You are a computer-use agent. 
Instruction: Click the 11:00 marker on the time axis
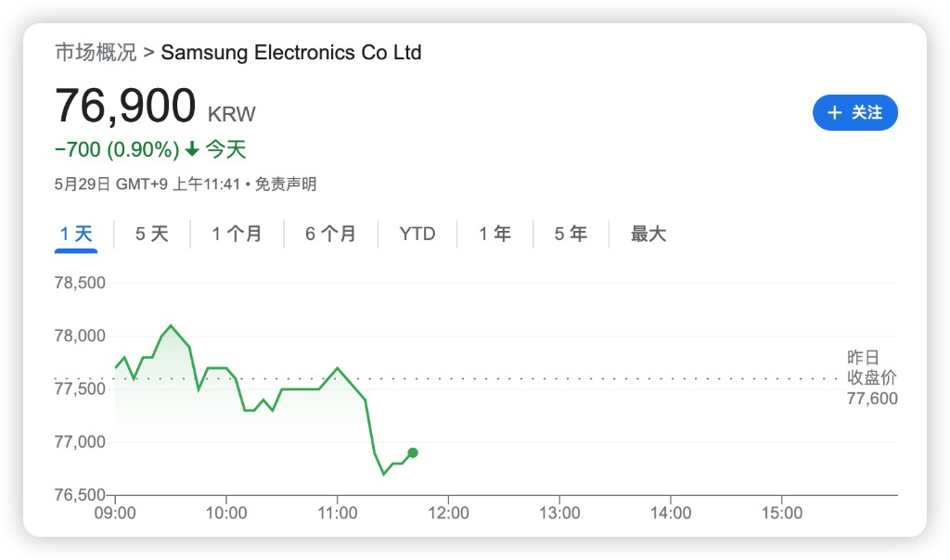338,513
